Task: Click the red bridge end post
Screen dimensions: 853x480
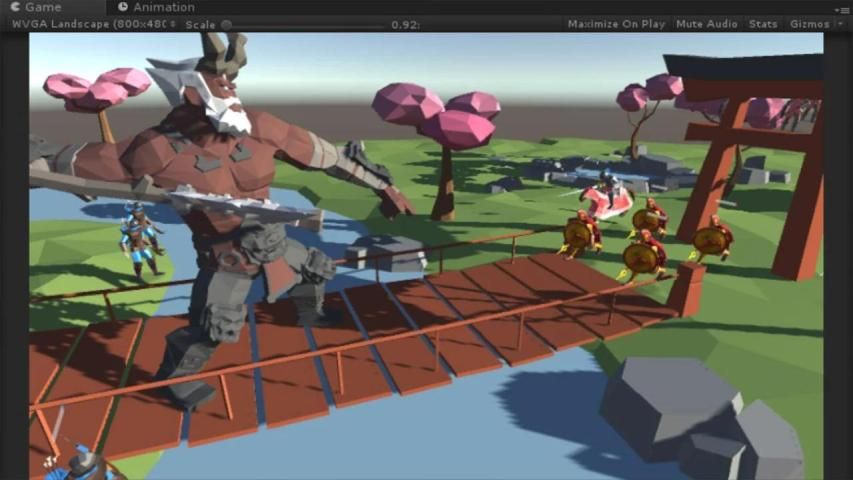Action: pyautogui.click(x=685, y=290)
